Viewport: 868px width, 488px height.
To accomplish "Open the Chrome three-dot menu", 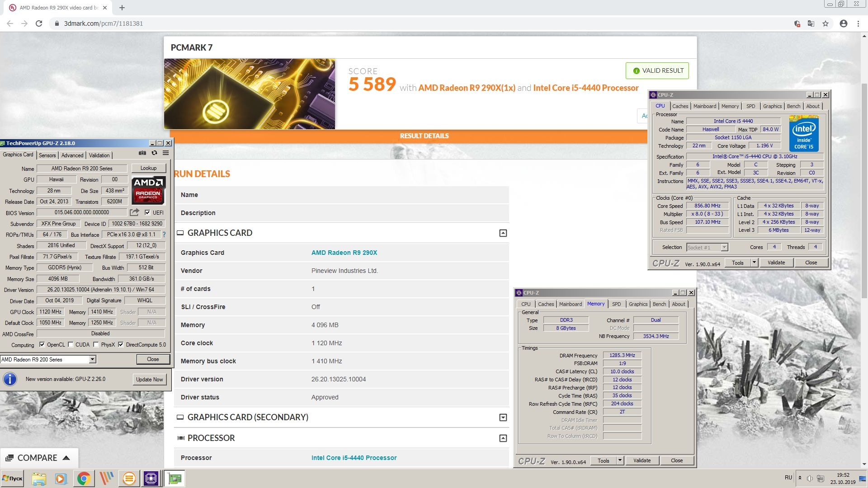I will 858,23.
